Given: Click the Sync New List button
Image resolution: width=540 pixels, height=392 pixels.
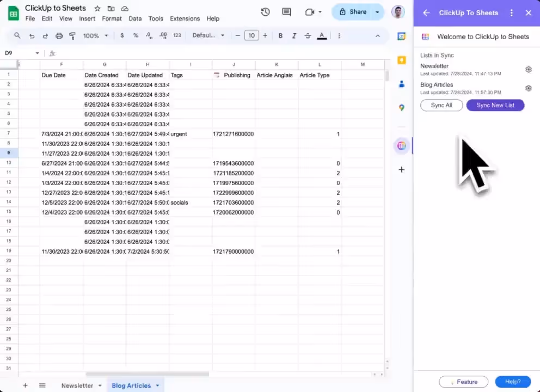Looking at the screenshot, I should tap(495, 105).
